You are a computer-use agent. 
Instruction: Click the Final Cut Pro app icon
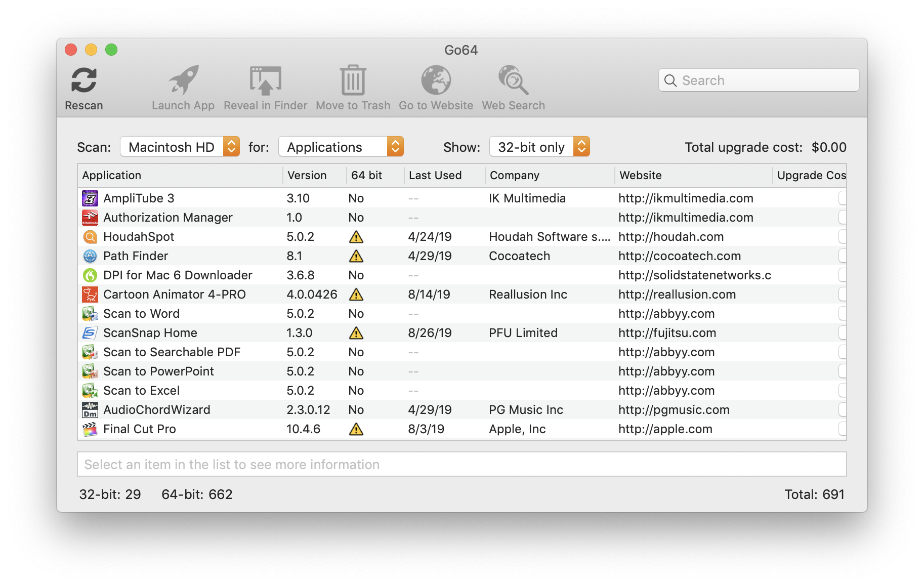[x=90, y=429]
